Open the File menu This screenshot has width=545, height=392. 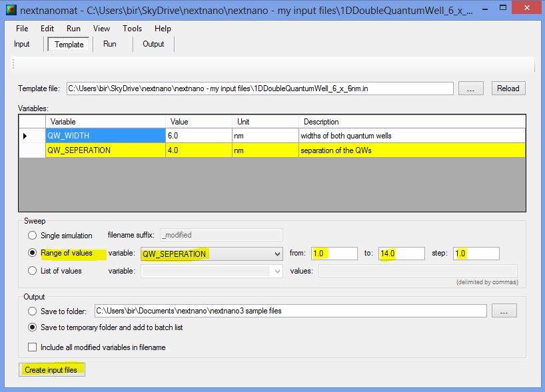pyautogui.click(x=22, y=29)
